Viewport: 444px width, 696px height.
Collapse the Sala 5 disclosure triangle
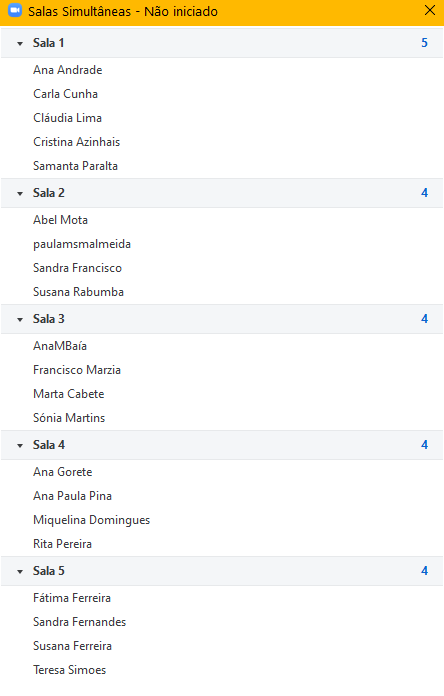(x=20, y=572)
